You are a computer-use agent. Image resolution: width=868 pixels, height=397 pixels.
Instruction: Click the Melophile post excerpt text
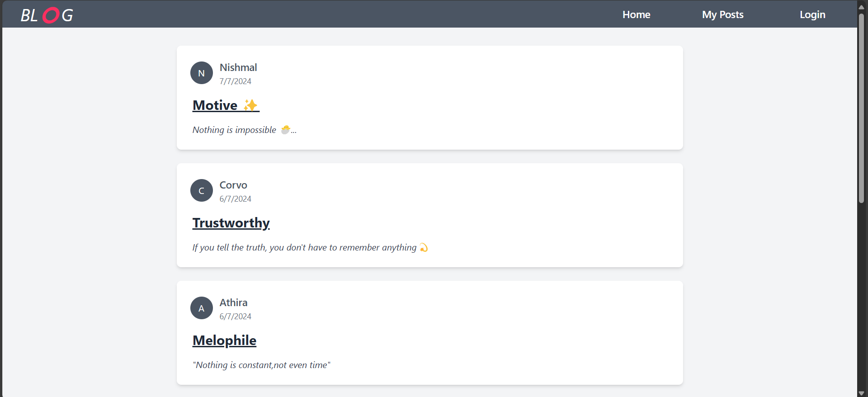click(261, 365)
